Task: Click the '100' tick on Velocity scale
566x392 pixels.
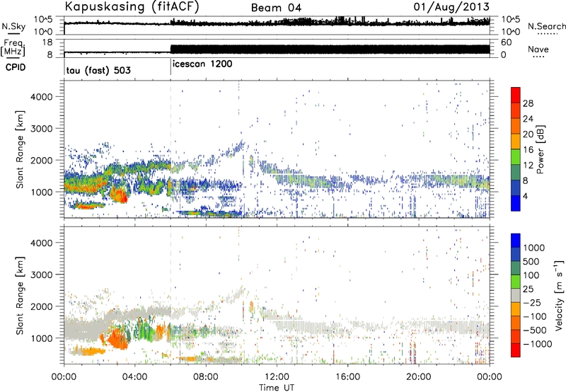Action: point(531,275)
